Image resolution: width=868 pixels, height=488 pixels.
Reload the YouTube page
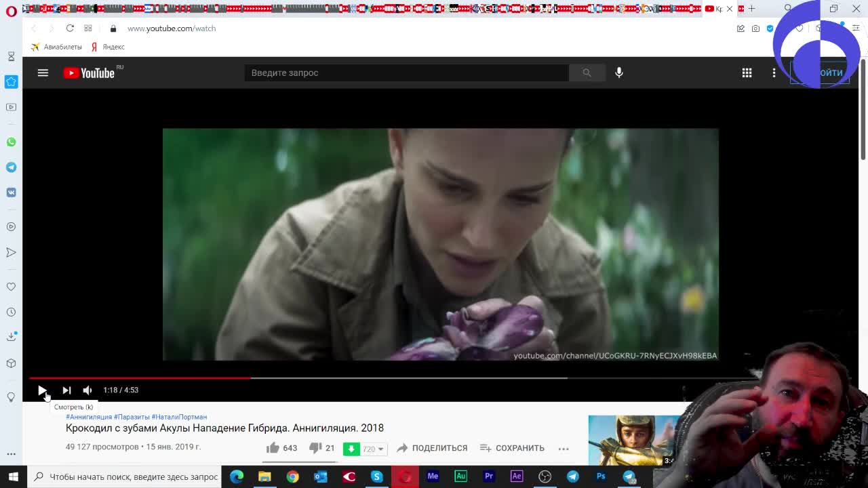pyautogui.click(x=70, y=28)
